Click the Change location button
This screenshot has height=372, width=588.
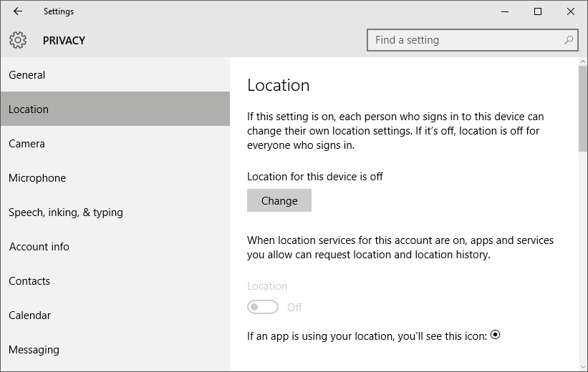(x=279, y=200)
